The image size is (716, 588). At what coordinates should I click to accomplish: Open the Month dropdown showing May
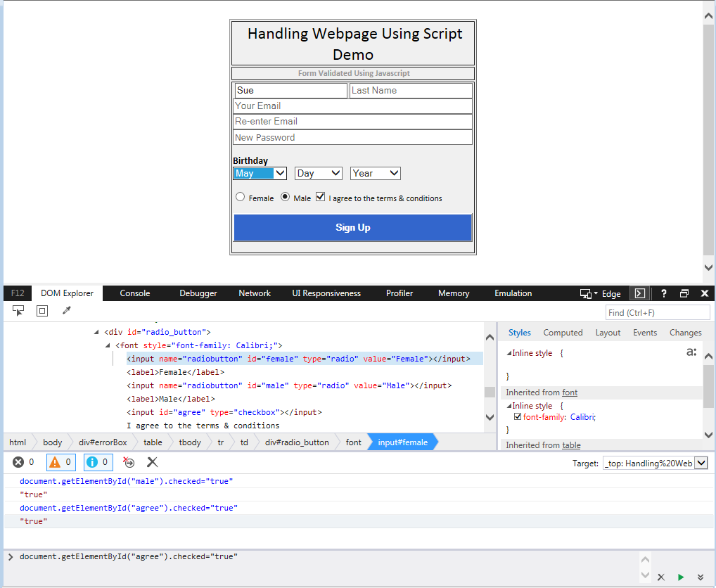260,174
